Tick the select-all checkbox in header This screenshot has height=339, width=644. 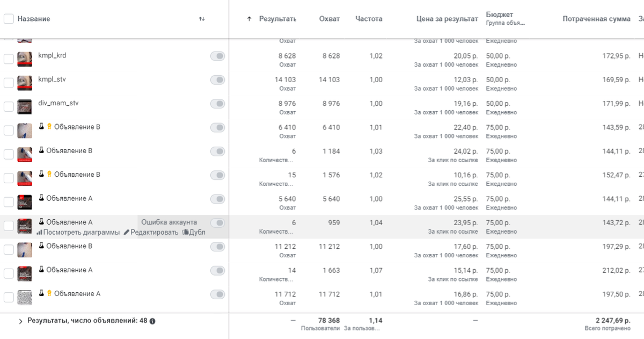click(x=9, y=19)
